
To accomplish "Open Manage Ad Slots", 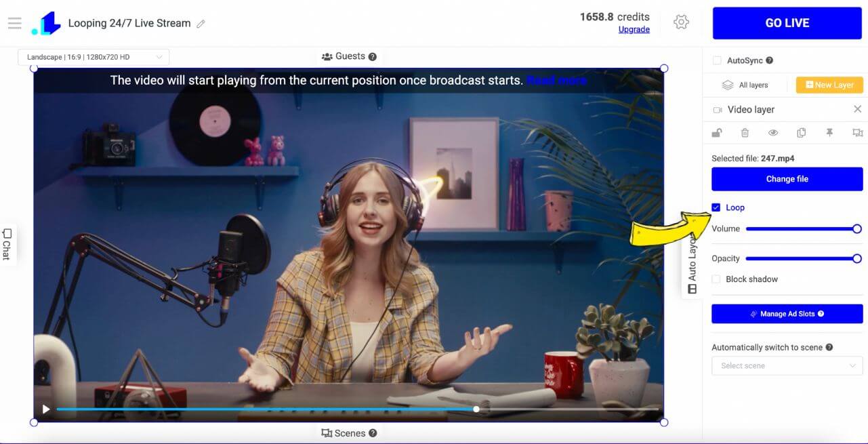I will (x=787, y=314).
